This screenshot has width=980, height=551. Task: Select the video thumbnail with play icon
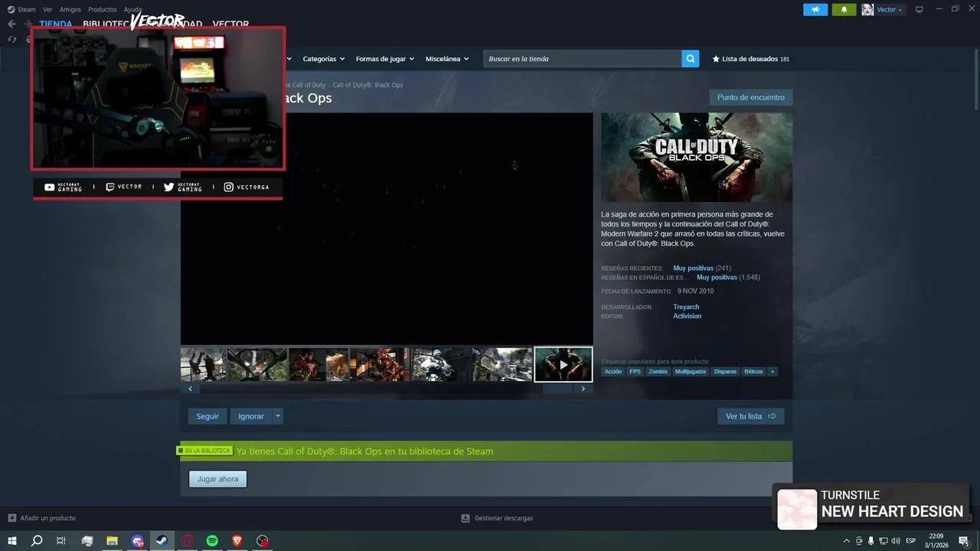[563, 364]
